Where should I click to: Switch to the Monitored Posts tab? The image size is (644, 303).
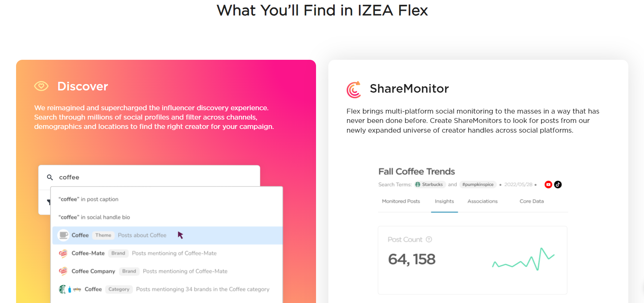pyautogui.click(x=400, y=201)
